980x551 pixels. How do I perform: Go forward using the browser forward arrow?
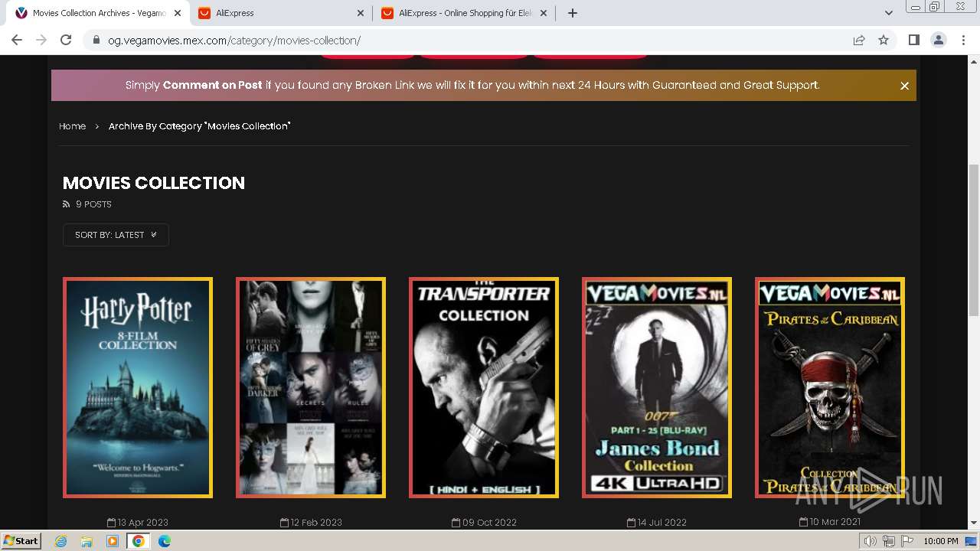[x=41, y=40]
